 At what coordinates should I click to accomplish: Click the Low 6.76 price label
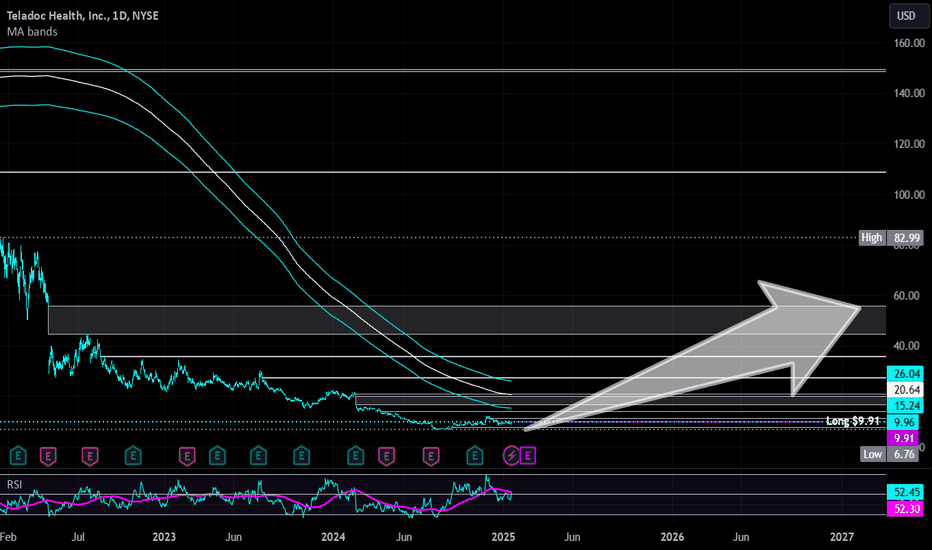[x=891, y=454]
